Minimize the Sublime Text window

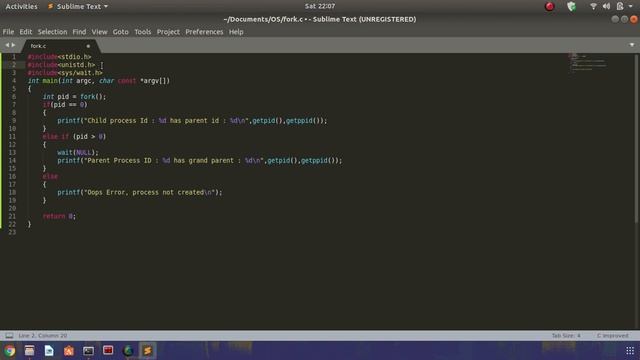[615, 19]
